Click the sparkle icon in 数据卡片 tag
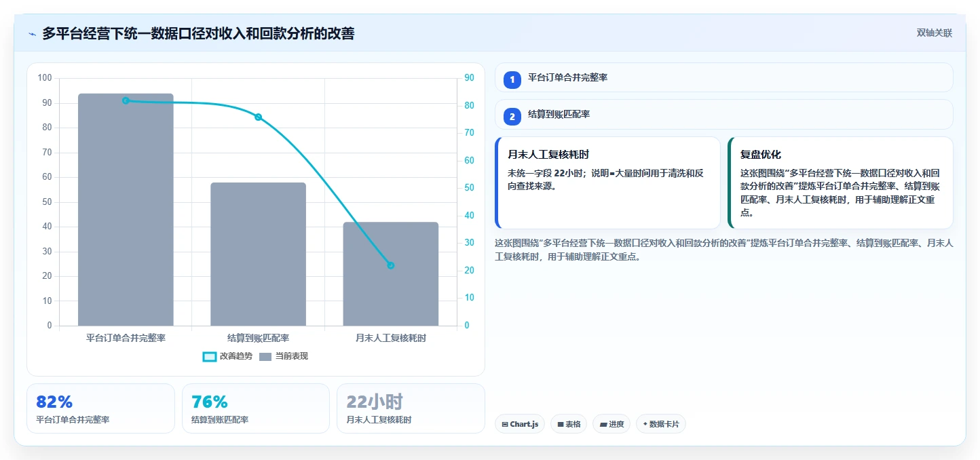The image size is (980, 460). pos(645,424)
